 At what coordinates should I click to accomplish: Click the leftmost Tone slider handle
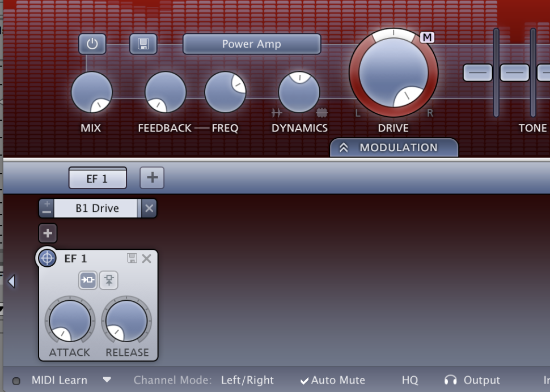(477, 73)
